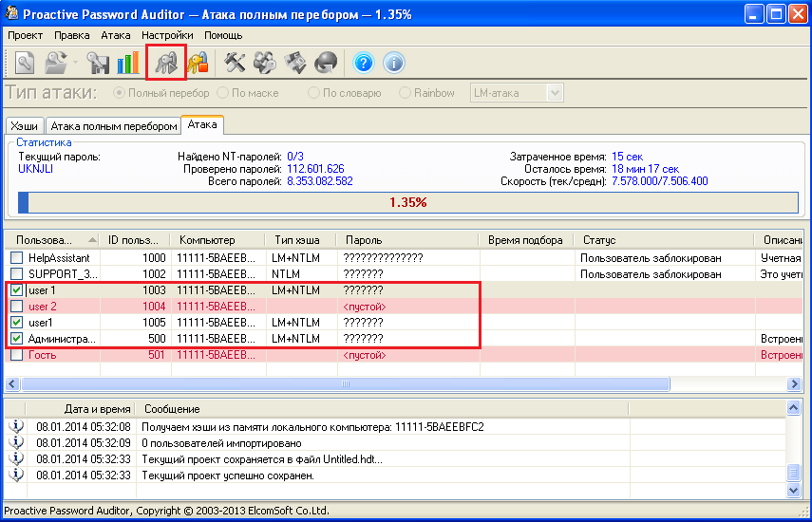Click the blue info About icon
This screenshot has height=522, width=812.
pos(393,63)
